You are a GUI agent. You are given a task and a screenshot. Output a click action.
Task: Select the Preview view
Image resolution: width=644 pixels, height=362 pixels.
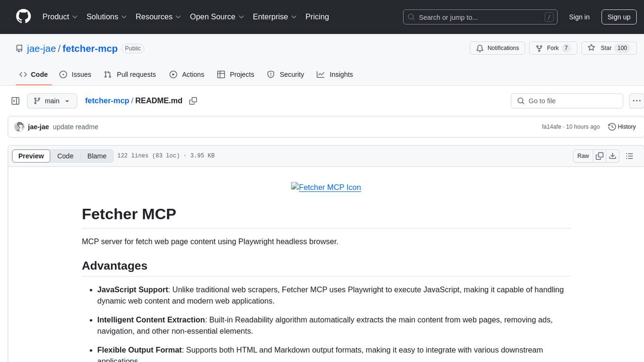click(31, 156)
